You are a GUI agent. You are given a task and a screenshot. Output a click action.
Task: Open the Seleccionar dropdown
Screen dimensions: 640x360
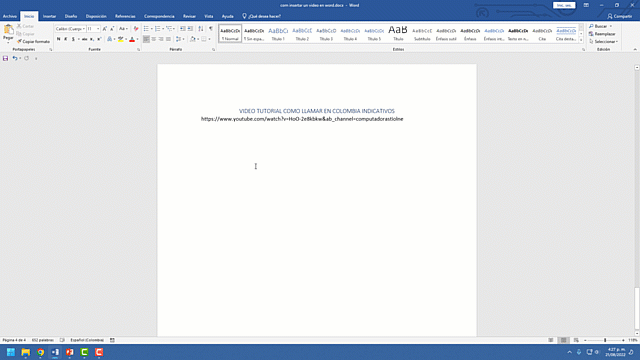[604, 42]
